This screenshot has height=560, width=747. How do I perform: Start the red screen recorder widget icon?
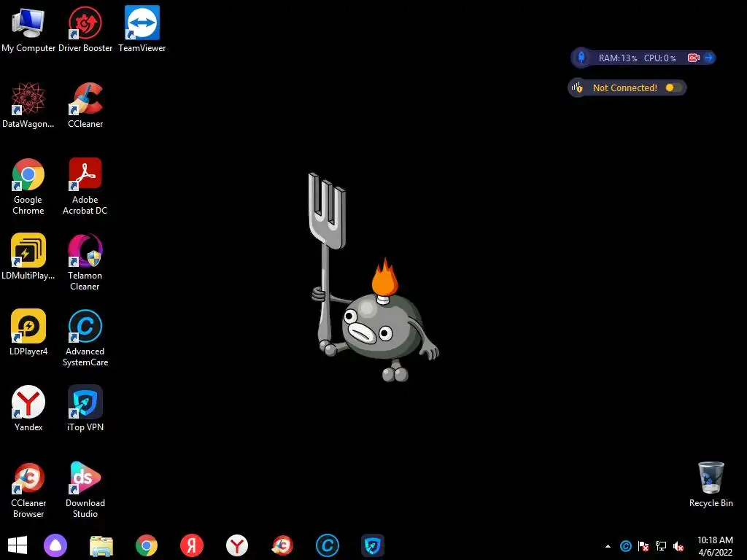(x=694, y=58)
